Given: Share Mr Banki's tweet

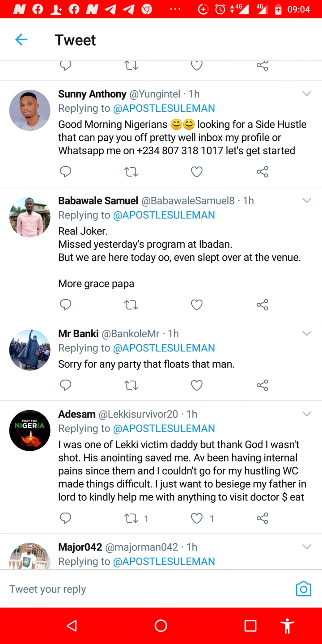Looking at the screenshot, I should [263, 385].
